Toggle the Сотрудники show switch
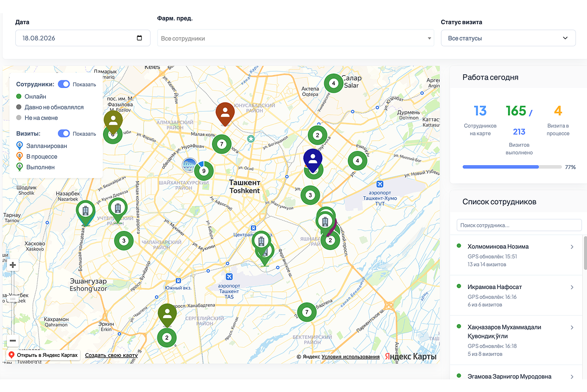The image size is (587, 392). 64,84
